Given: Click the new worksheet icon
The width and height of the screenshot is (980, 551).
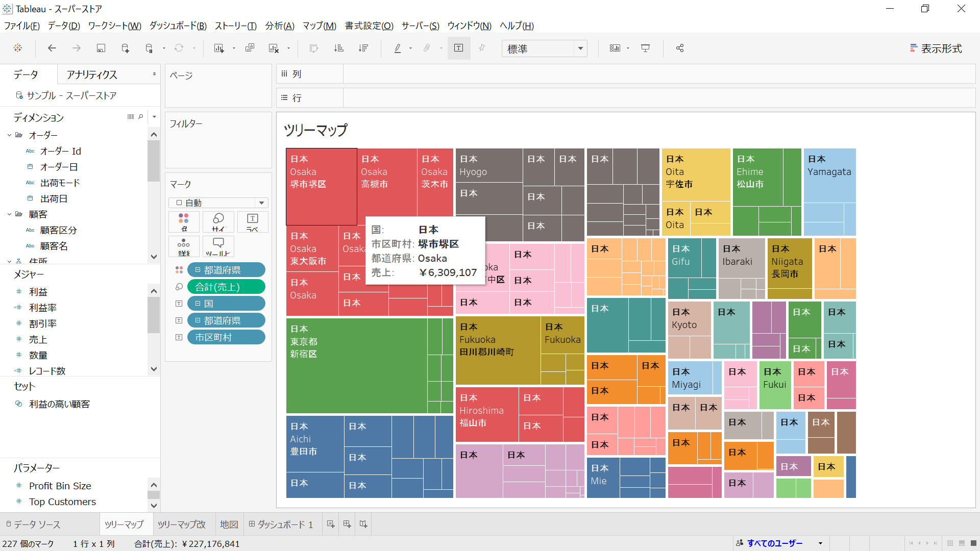Looking at the screenshot, I should 219,48.
